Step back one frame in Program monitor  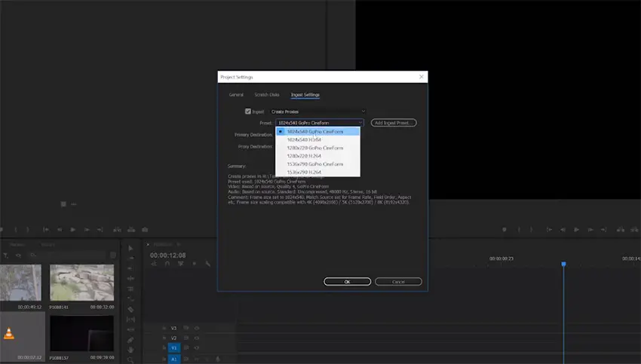[x=563, y=230]
